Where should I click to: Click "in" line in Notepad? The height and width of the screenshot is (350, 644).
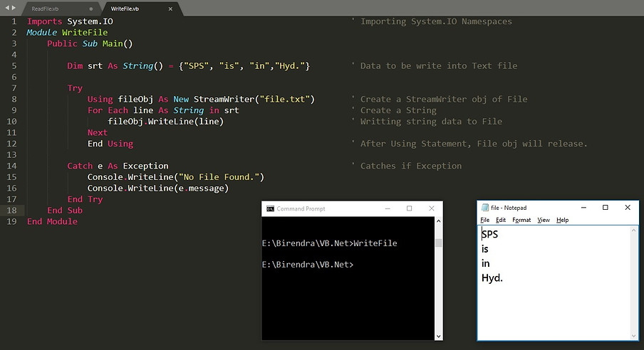[x=485, y=263]
